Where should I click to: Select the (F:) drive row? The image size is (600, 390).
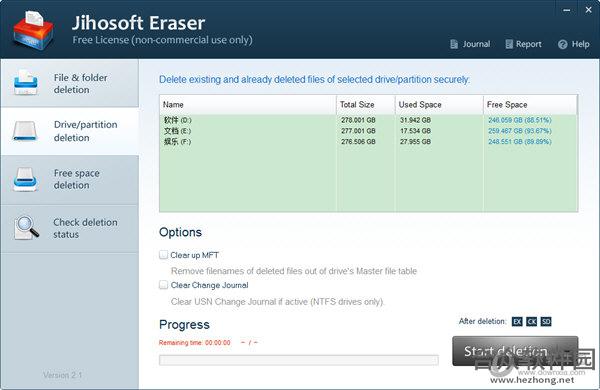(368, 142)
